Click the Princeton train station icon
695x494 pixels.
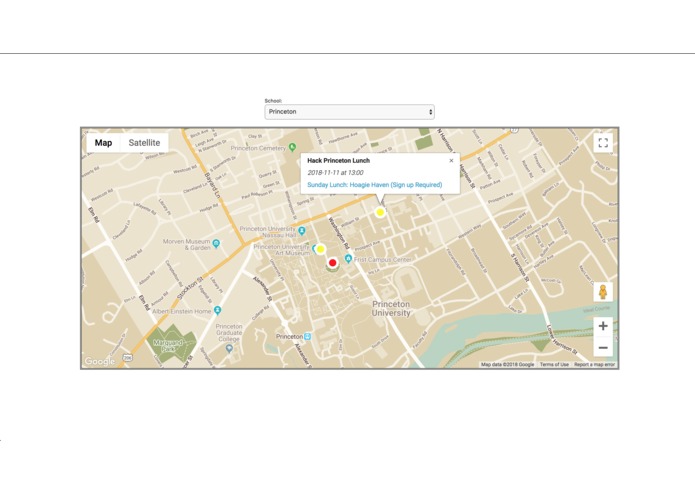point(308,337)
